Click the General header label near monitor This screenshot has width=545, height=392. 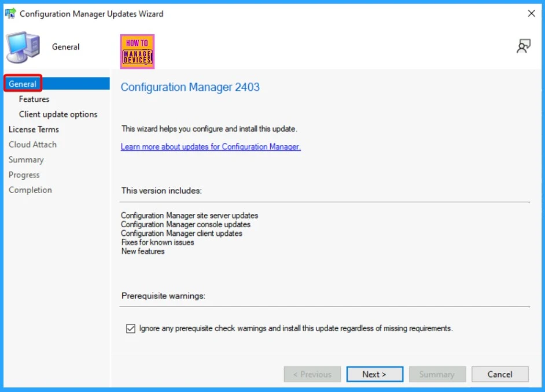point(66,47)
